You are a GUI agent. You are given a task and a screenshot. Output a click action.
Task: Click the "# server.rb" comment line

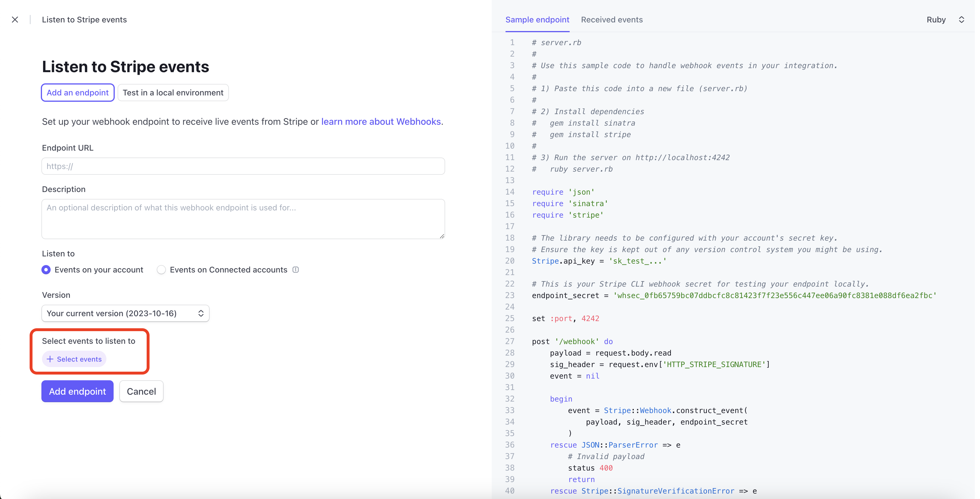point(557,43)
